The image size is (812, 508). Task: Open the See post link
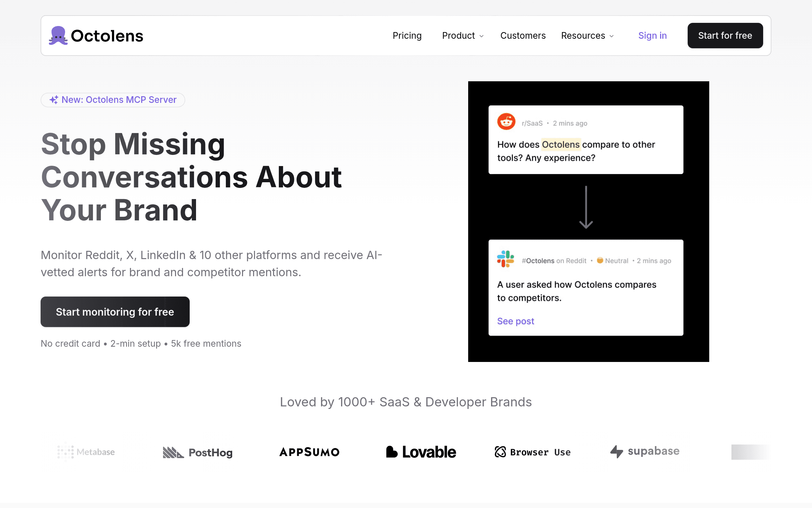(x=515, y=321)
